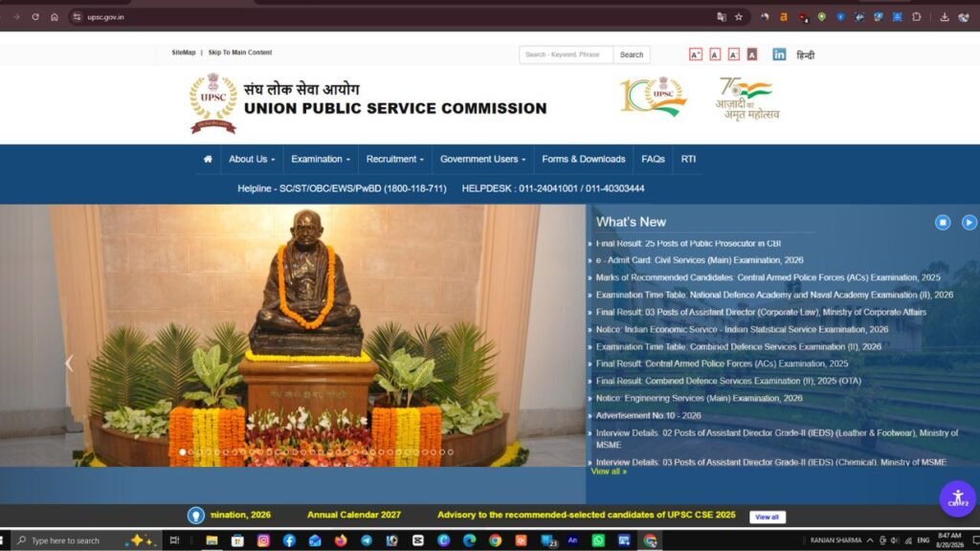Open Interview Details Leather & Footwear posts
The width and height of the screenshot is (980, 551).
click(777, 438)
